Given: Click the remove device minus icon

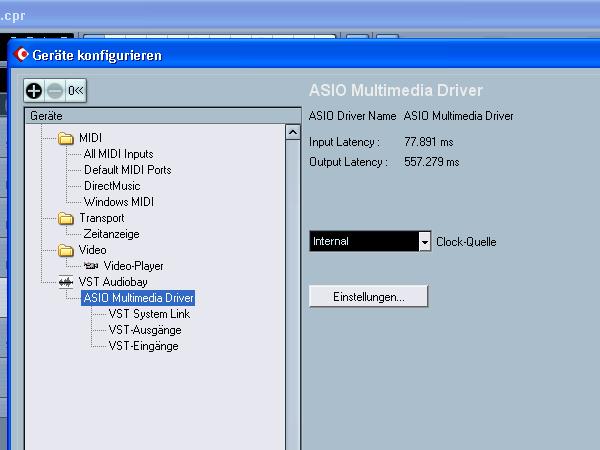Looking at the screenshot, I should 55,91.
